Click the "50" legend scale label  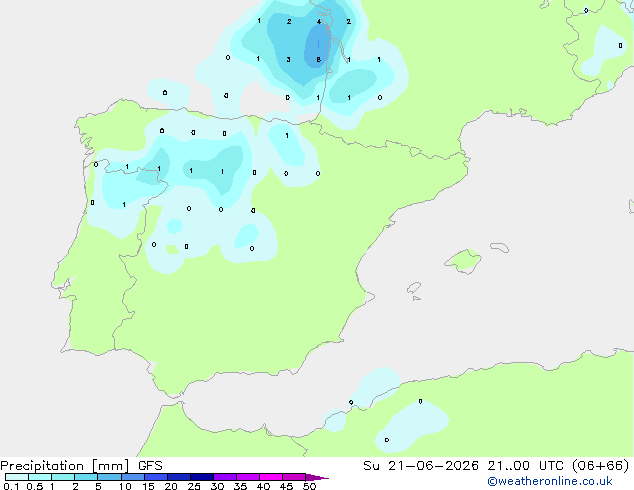coord(309,486)
